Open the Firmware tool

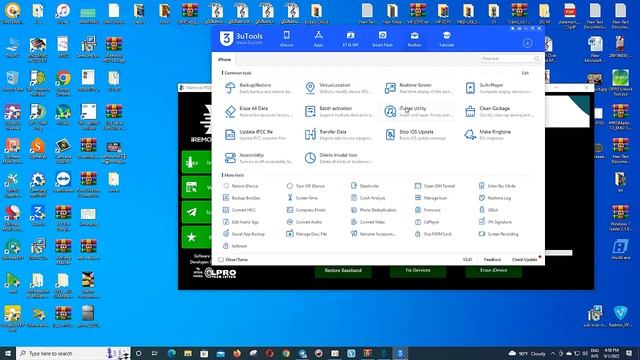tap(428, 210)
